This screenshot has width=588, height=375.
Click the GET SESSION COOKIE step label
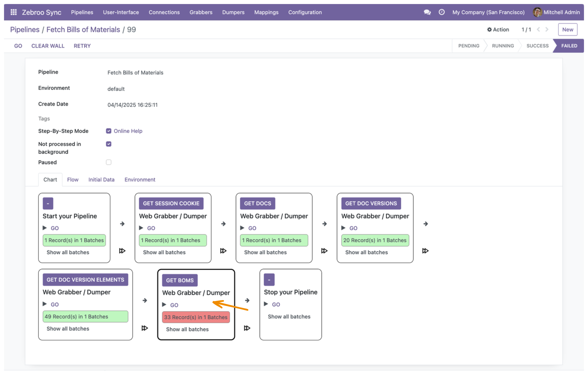click(x=171, y=203)
